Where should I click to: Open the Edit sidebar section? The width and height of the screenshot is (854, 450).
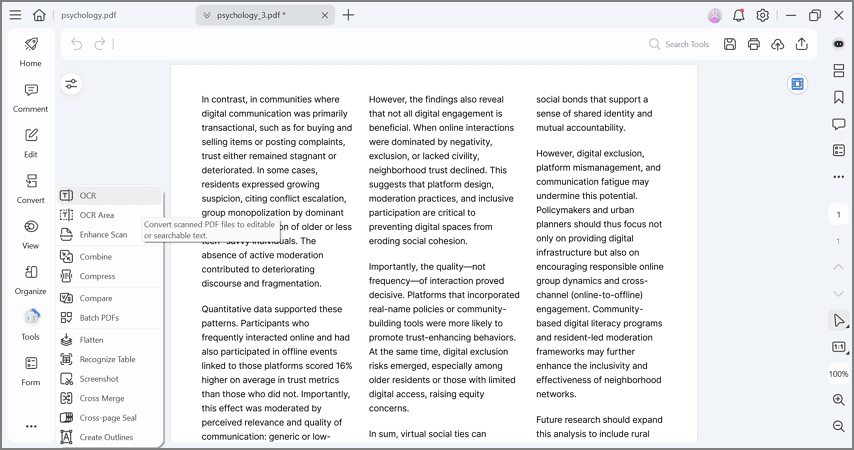point(30,143)
